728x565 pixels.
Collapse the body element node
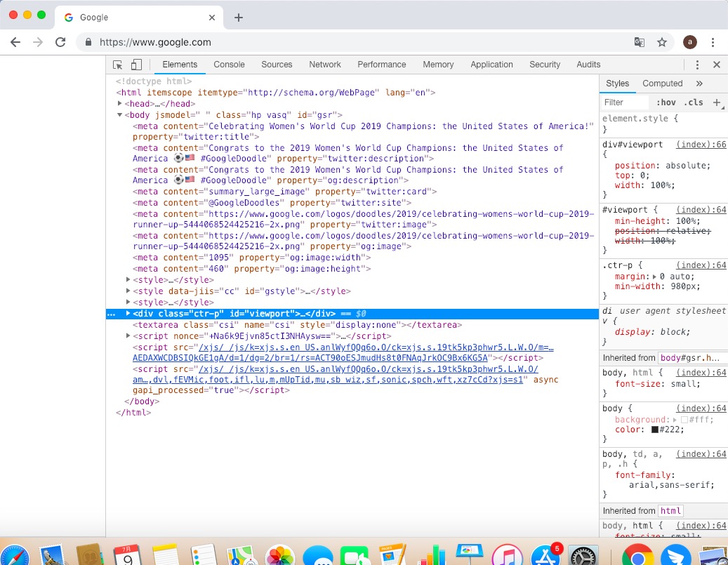120,114
